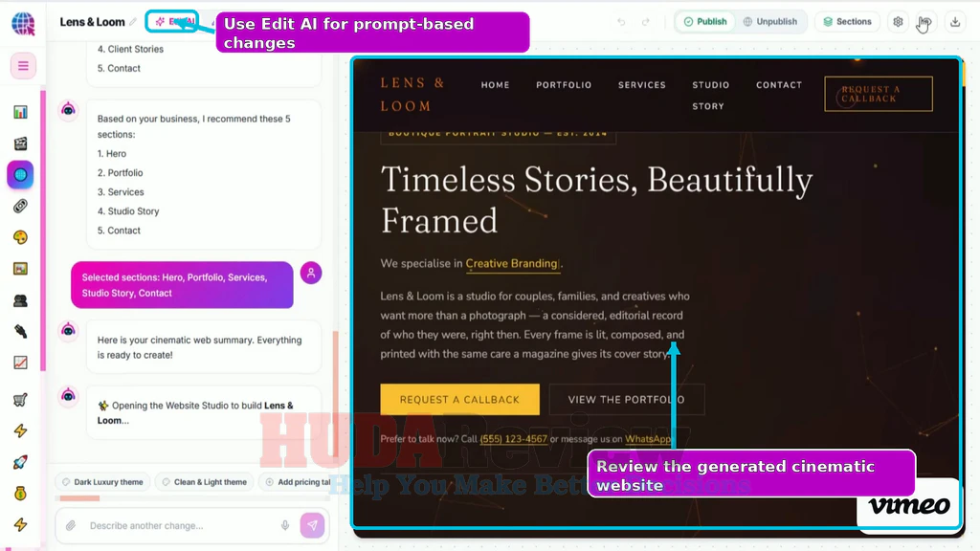Click the Creative Branding highlighted text

[x=512, y=264]
